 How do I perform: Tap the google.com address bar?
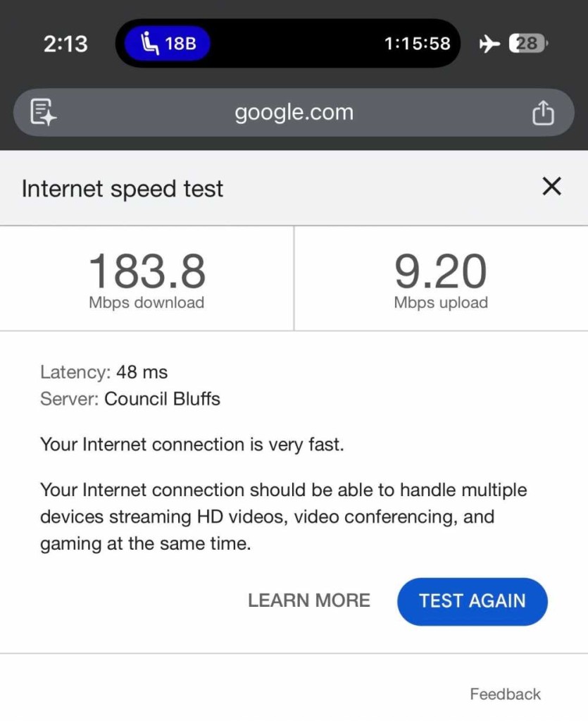tap(294, 111)
